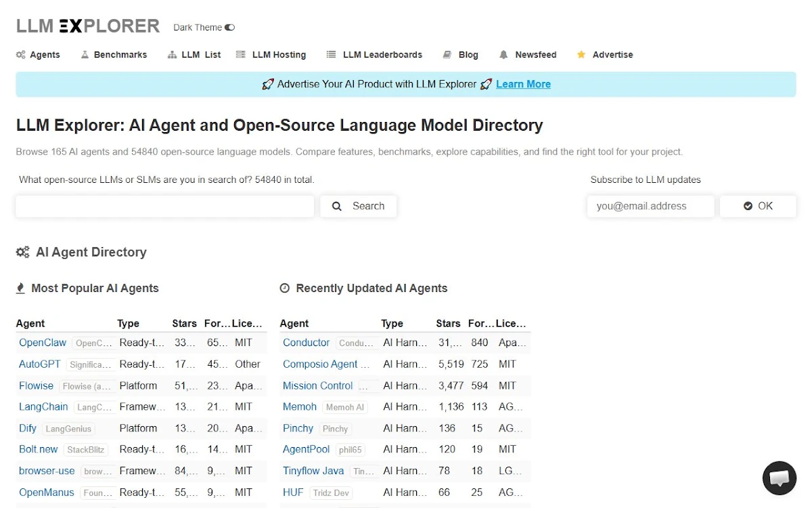Sort popular agents by Type column header

(x=128, y=324)
